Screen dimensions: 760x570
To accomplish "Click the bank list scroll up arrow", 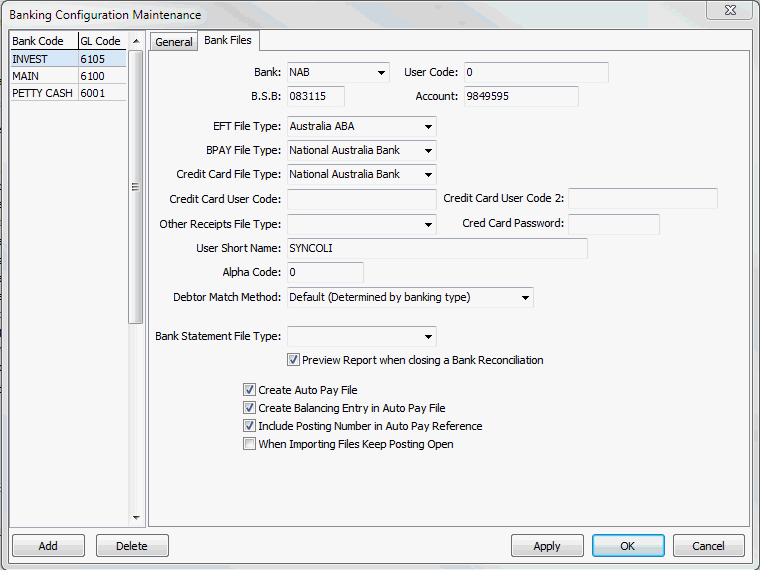I will [x=136, y=41].
